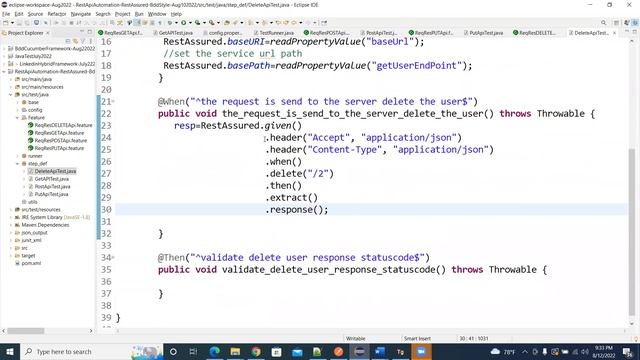640x360 pixels.
Task: Open File Explorer from taskbar
Action: click(235, 351)
